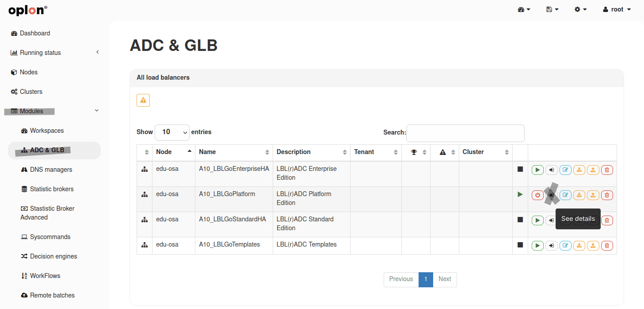The height and width of the screenshot is (309, 644).
Task: Edit the A10_LBLGoTemplates module
Action: (565, 245)
